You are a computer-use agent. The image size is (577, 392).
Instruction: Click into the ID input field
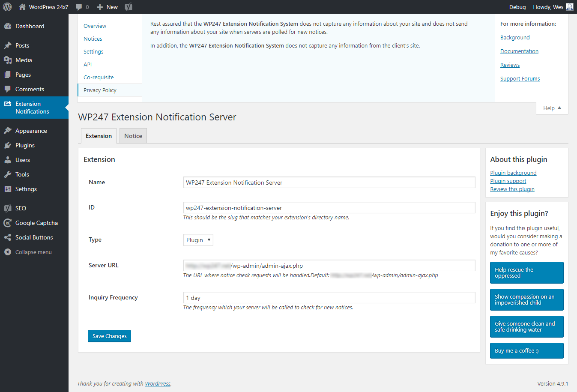pos(329,208)
